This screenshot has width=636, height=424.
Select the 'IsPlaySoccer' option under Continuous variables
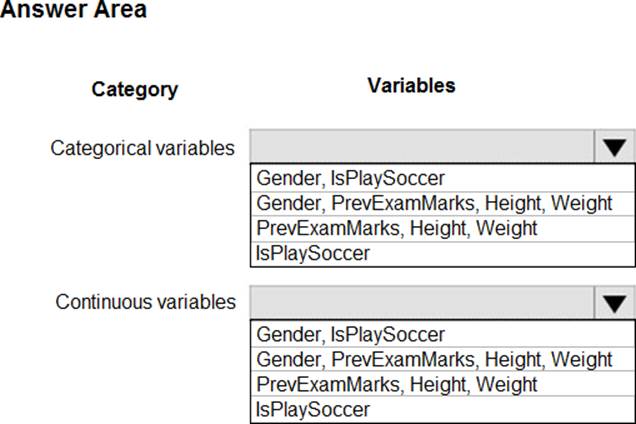coord(313,409)
